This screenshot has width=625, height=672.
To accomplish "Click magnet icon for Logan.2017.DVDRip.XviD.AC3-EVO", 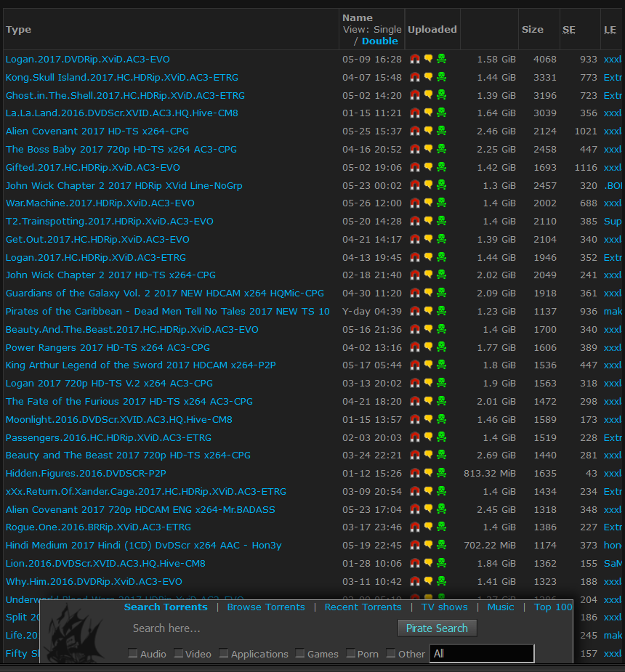I will click(414, 59).
